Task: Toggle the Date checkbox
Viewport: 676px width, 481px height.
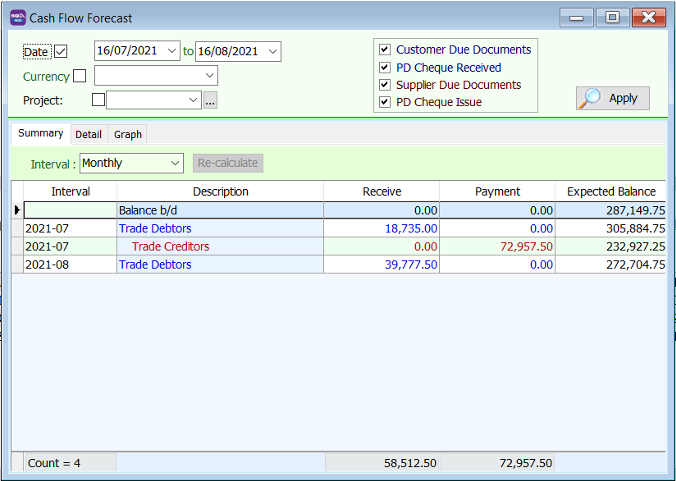Action: coord(61,52)
